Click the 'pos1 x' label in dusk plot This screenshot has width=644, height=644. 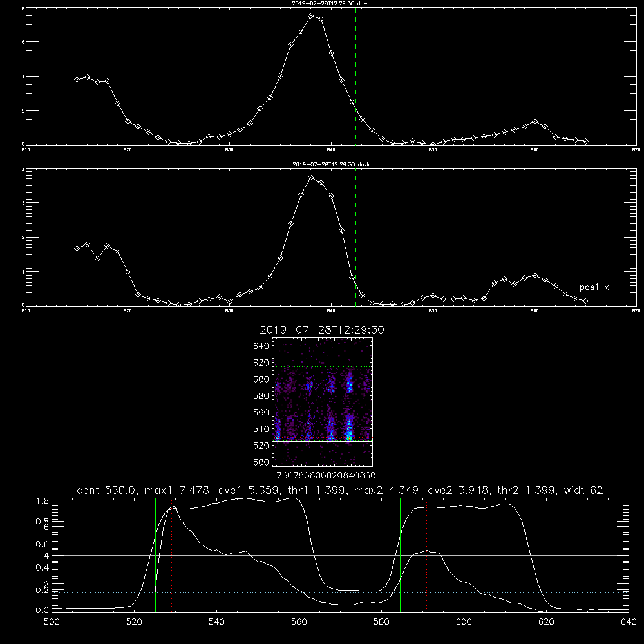[594, 287]
